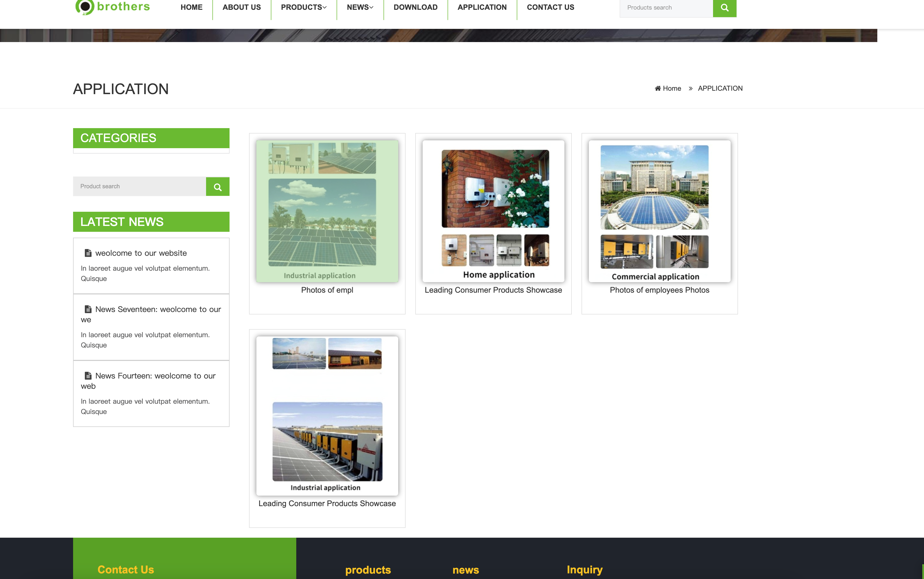This screenshot has width=924, height=579.
Task: Click the header search magnifier button
Action: tap(724, 8)
